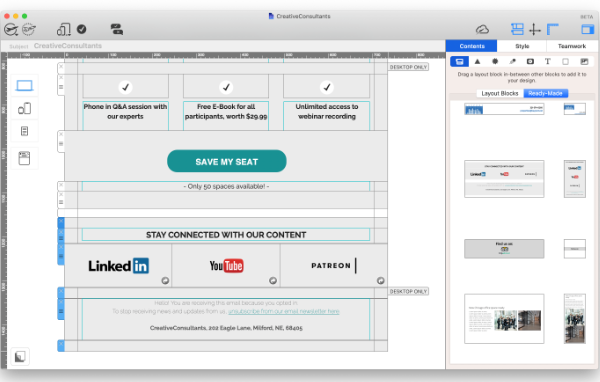Screen dimensions: 600x382
Task: Click the design check checkmark icon
Action: (x=82, y=29)
